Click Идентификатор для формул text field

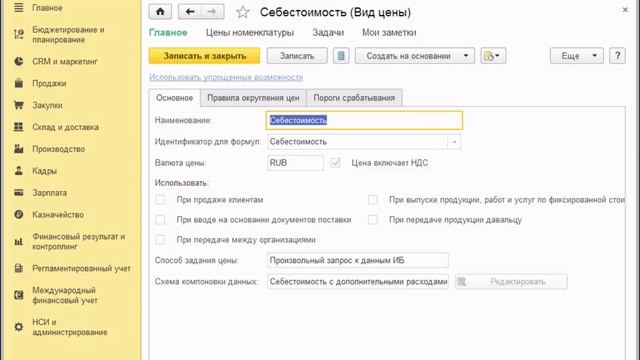click(x=358, y=142)
